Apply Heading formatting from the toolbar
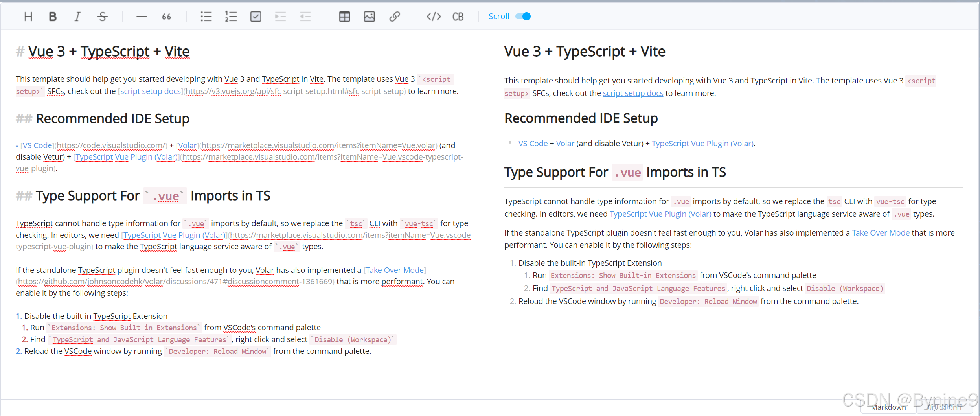Viewport: 980px width, 416px height. tap(28, 16)
